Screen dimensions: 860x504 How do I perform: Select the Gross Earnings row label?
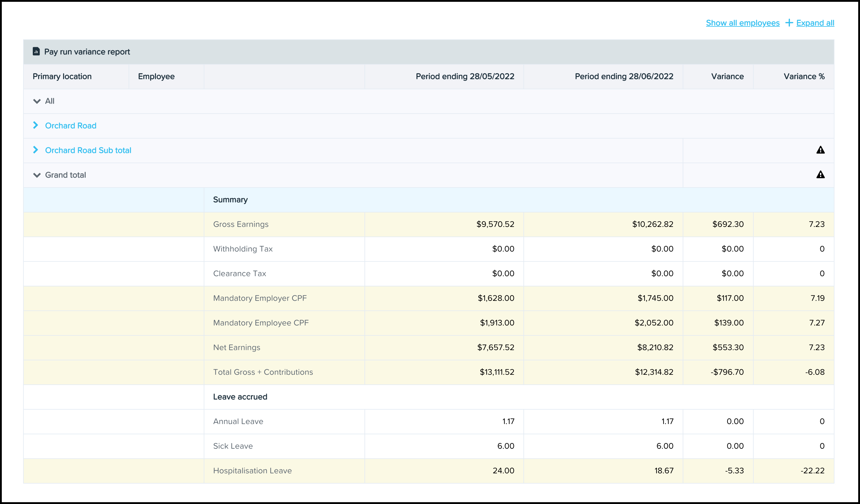(241, 224)
